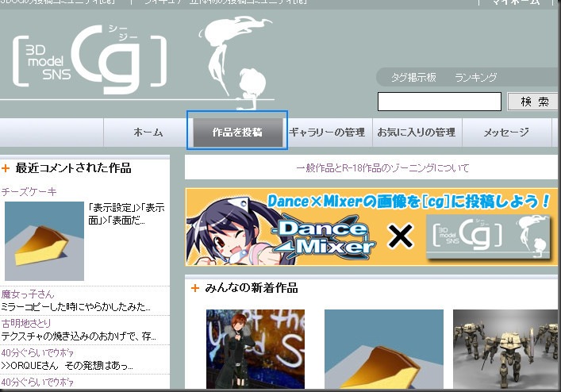Click the comment text 「表示設定」>「表示面」
The image size is (561, 392).
point(126,214)
